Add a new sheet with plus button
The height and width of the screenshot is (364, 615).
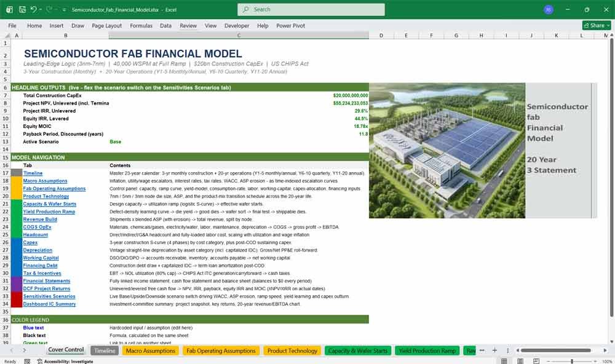click(494, 350)
